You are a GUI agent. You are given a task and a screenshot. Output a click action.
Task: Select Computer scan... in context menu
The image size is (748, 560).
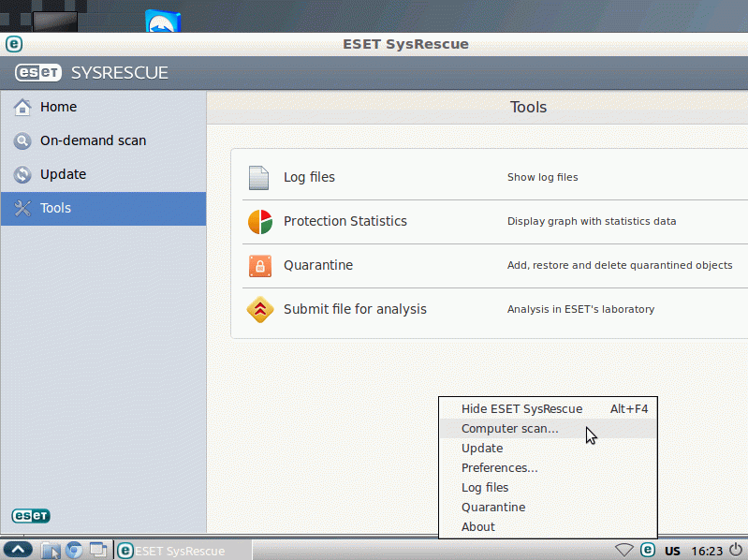(x=548, y=428)
